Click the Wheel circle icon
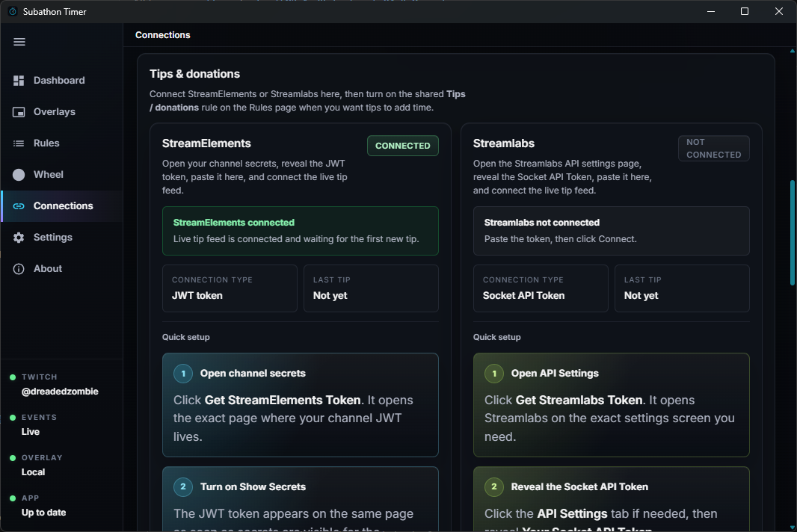 19,175
